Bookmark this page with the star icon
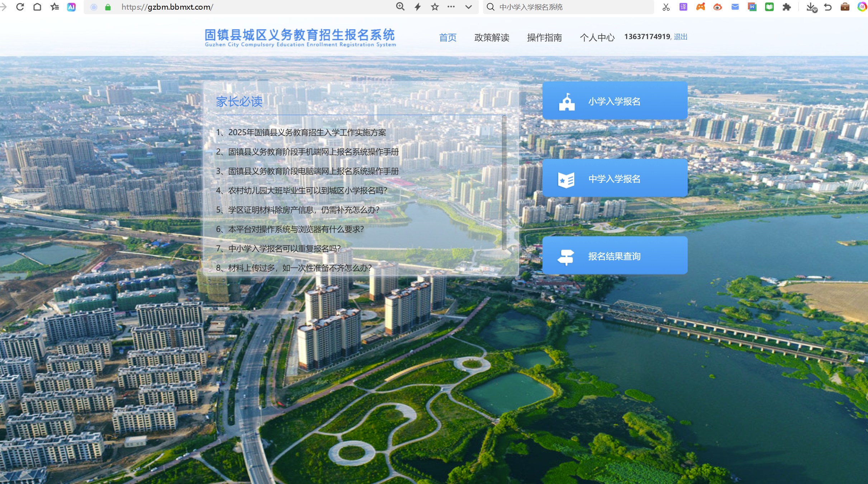This screenshot has width=868, height=484. (435, 7)
